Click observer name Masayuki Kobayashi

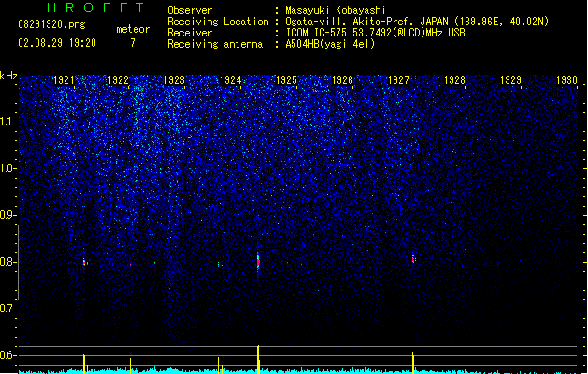(x=336, y=10)
